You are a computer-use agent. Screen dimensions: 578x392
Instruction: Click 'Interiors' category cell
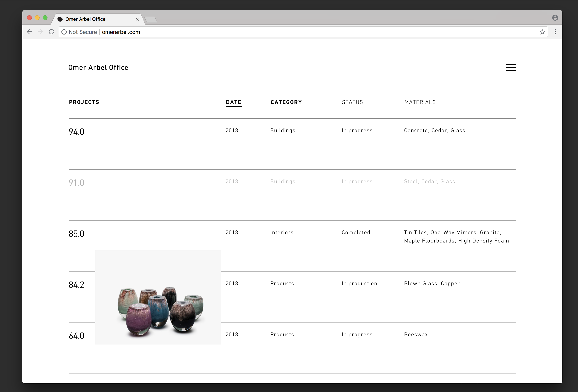coord(282,232)
